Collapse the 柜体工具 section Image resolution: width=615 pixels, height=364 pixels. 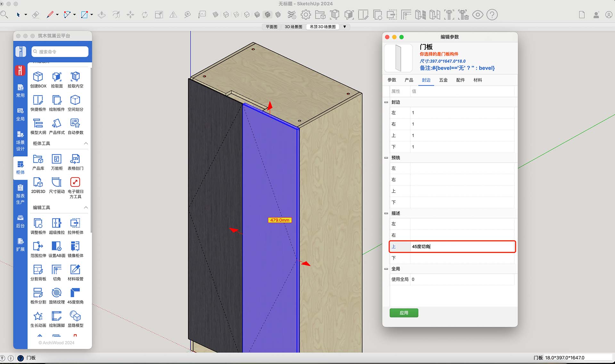(86, 143)
